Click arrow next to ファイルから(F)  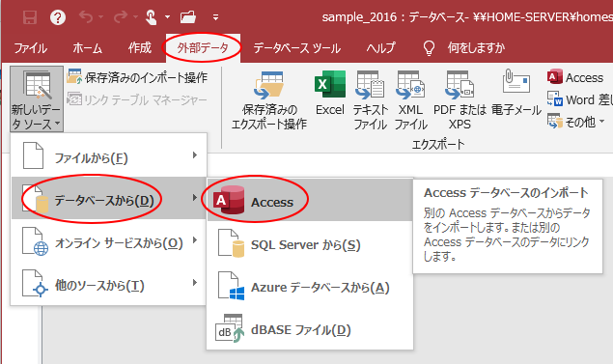195,155
